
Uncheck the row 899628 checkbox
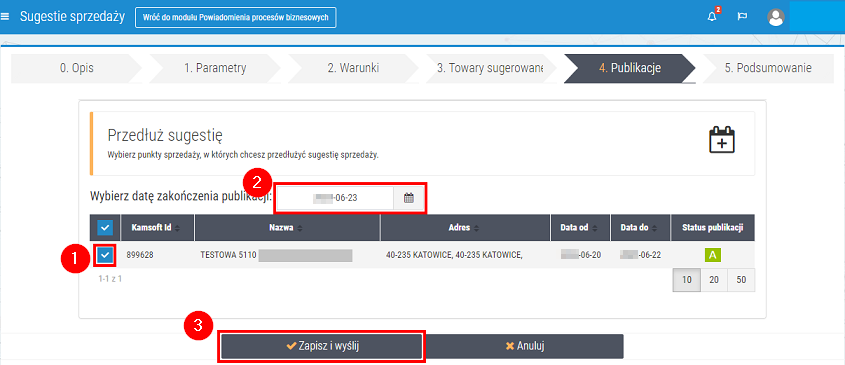click(106, 255)
